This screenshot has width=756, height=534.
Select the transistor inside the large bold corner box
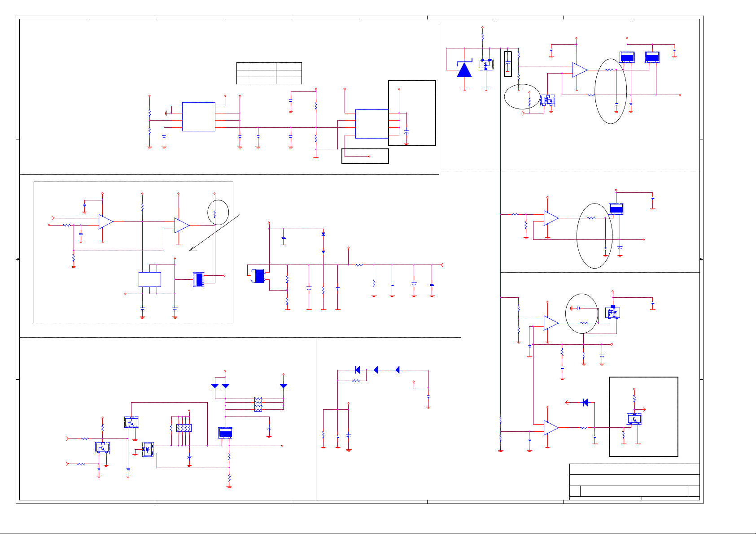(634, 419)
